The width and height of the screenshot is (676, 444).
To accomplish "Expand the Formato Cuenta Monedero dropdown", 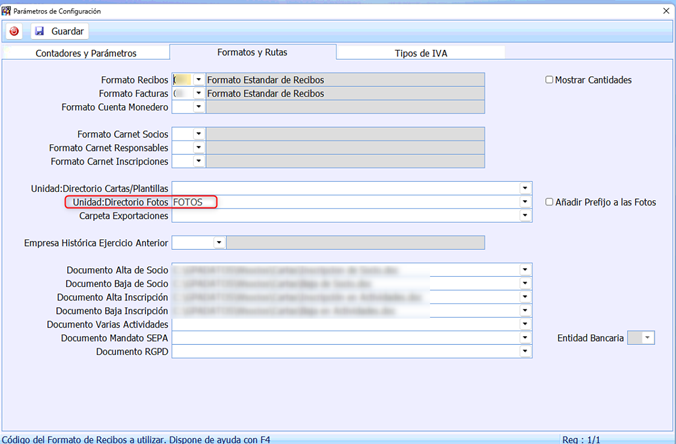I will coord(198,107).
